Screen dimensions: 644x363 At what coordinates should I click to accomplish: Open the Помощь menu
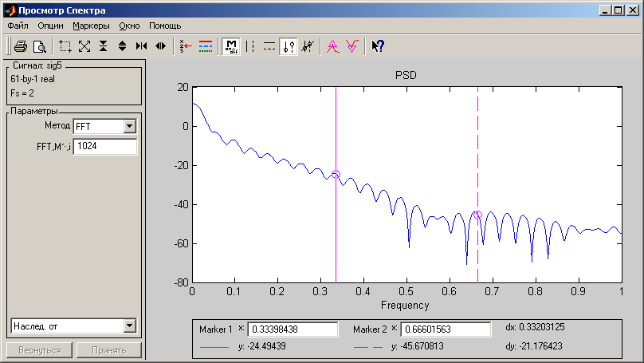[x=165, y=26]
